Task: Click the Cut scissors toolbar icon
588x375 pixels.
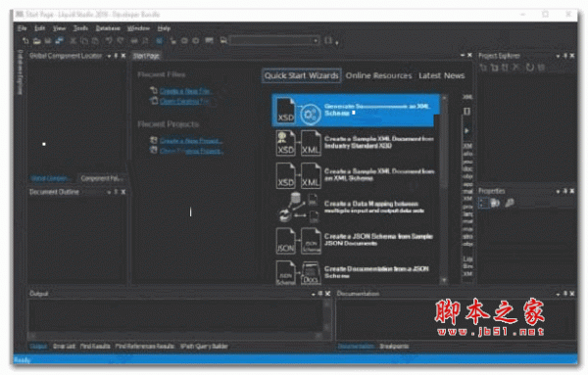Action: (x=73, y=40)
